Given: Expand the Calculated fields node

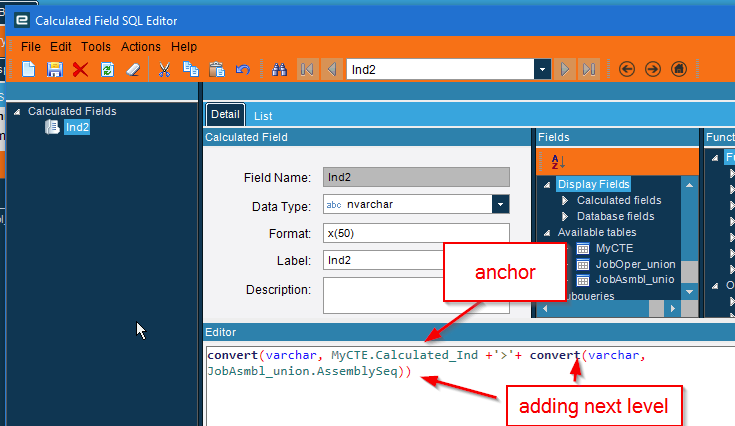Looking at the screenshot, I should tap(565, 201).
